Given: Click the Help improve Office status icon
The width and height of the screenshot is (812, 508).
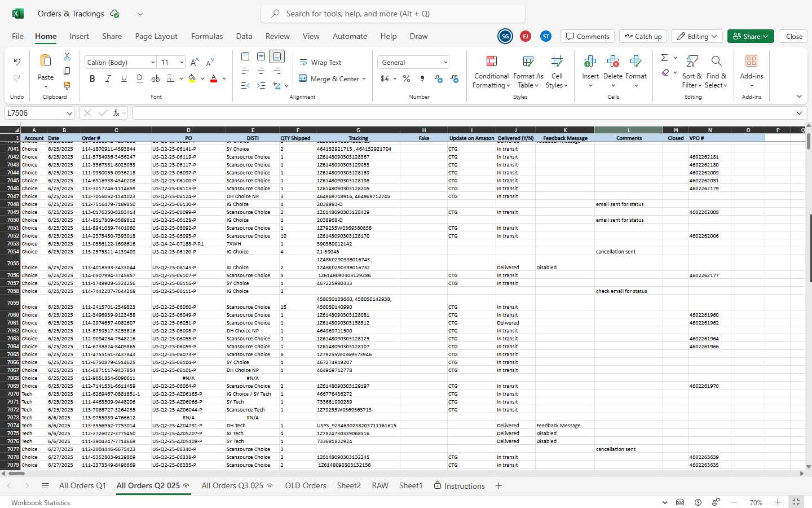Looking at the screenshot, I should coord(716,502).
